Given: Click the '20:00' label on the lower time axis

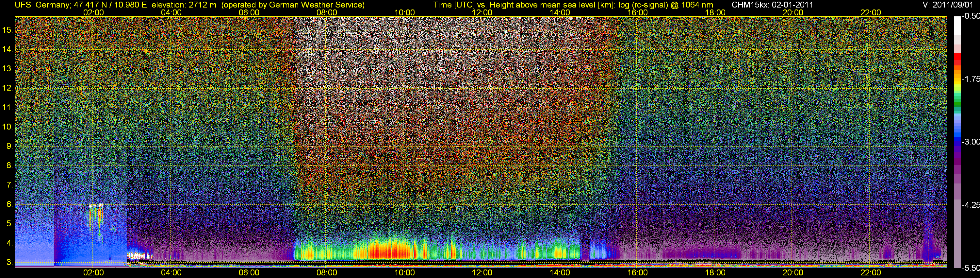Looking at the screenshot, I should coord(793,273).
